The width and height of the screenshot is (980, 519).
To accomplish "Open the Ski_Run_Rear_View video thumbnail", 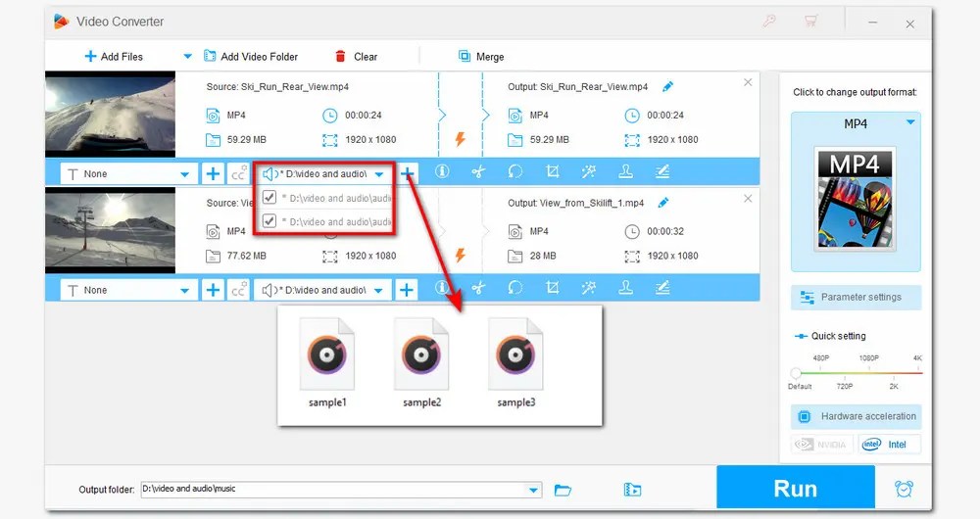I will [x=110, y=114].
